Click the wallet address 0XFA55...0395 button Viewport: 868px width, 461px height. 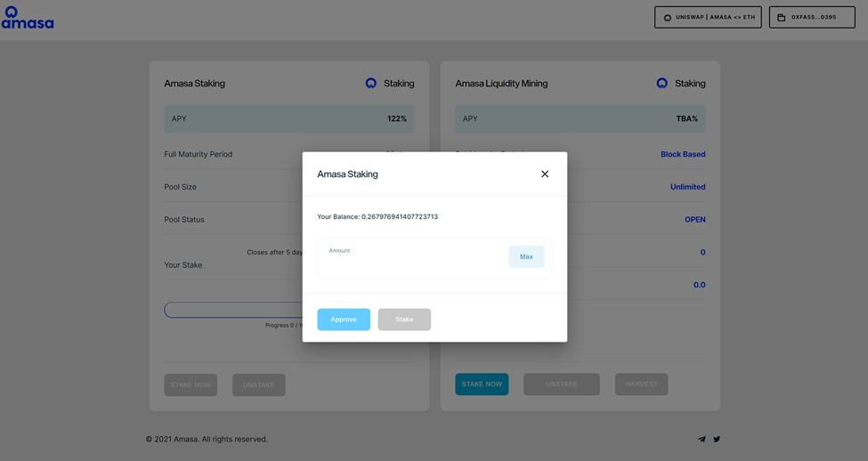(812, 17)
